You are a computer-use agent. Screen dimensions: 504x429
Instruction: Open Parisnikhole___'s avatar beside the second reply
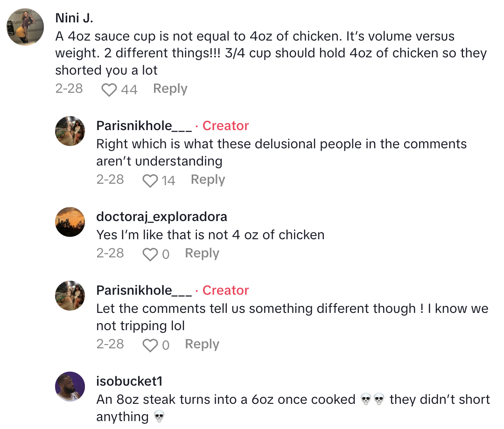(70, 296)
